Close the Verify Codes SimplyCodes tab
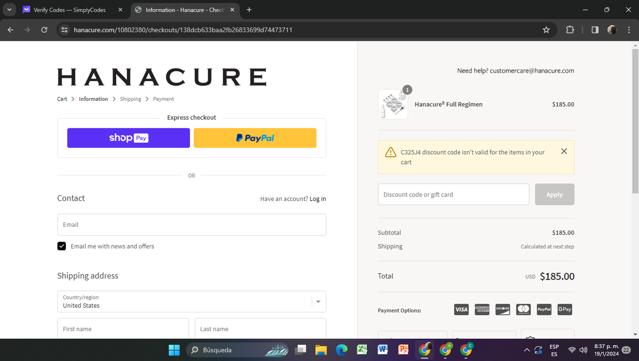The image size is (639, 361). tap(120, 10)
